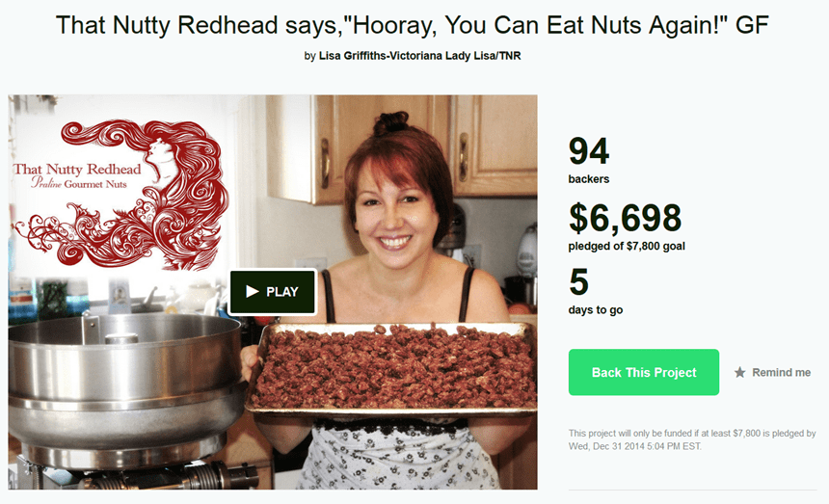Click the green Back This Project button
The image size is (829, 504).
[643, 372]
